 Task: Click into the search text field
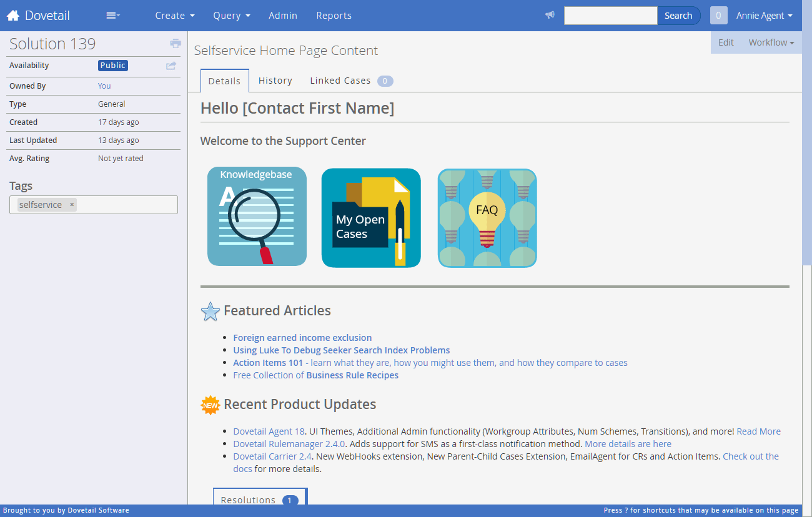(610, 16)
